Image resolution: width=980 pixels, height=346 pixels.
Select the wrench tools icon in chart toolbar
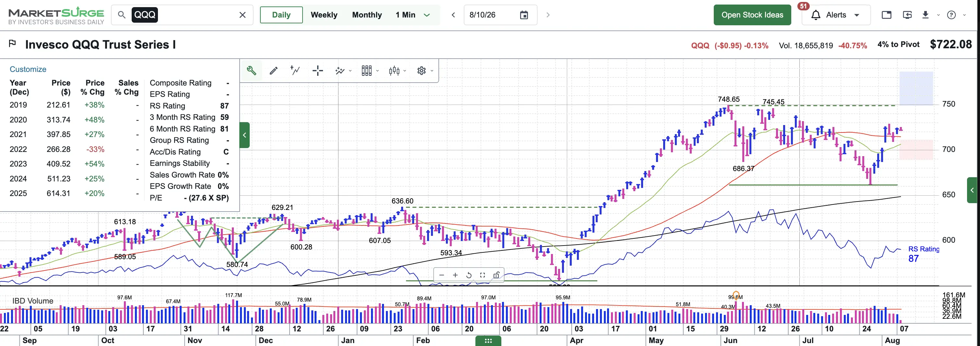click(x=251, y=70)
